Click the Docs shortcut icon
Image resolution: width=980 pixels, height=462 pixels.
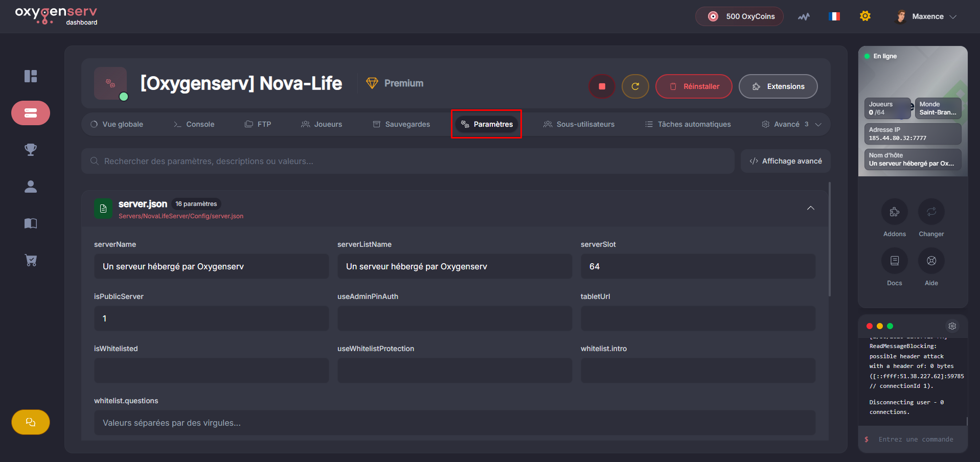894,261
